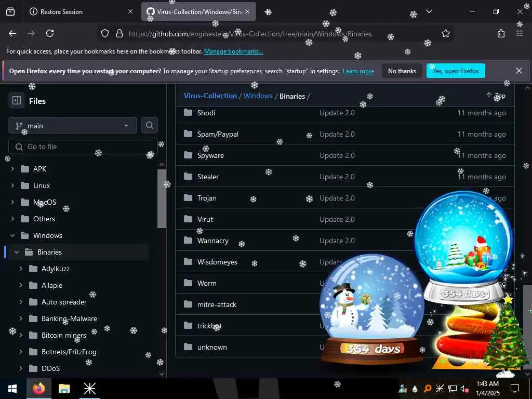Open the Wannacry folder link
Image resolution: width=532 pixels, height=399 pixels.
coord(212,241)
